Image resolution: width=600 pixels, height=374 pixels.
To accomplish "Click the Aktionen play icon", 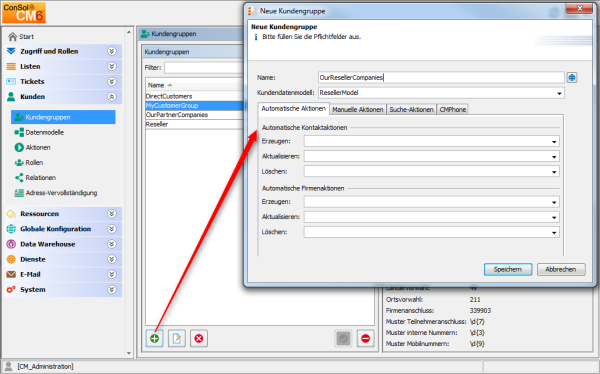I will click(x=19, y=147).
